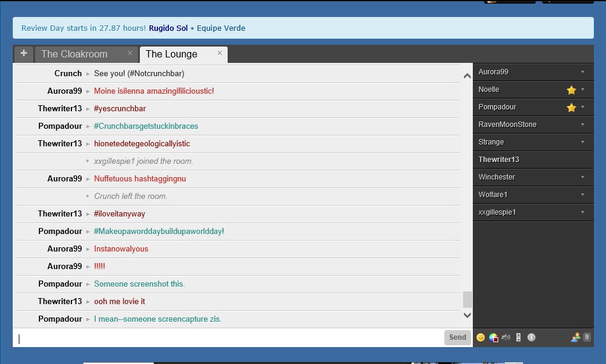Click the Send button
The width and height of the screenshot is (606, 364).
click(458, 337)
